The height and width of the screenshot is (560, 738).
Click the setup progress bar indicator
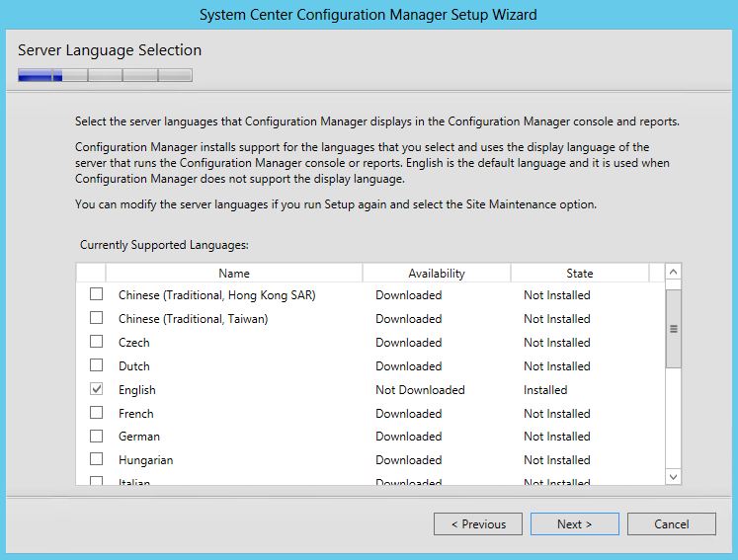pyautogui.click(x=105, y=75)
